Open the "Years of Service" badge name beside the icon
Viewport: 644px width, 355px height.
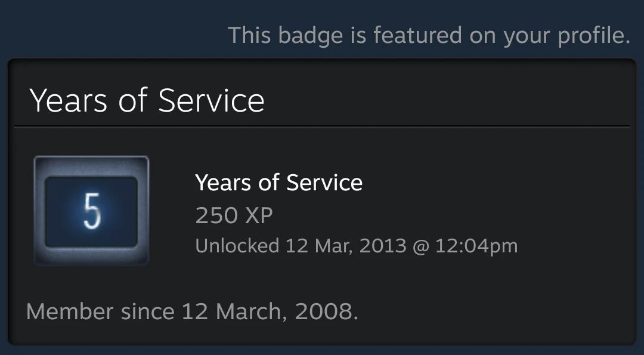[278, 183]
